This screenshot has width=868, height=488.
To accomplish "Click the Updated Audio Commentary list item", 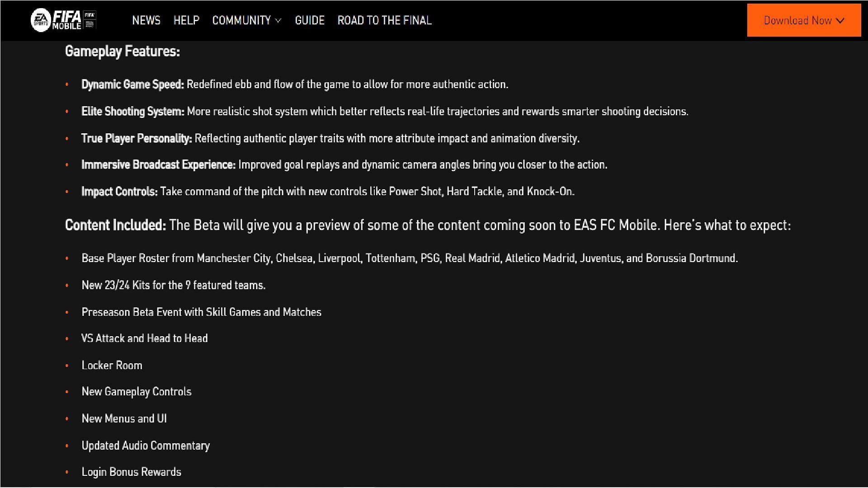I will click(145, 446).
